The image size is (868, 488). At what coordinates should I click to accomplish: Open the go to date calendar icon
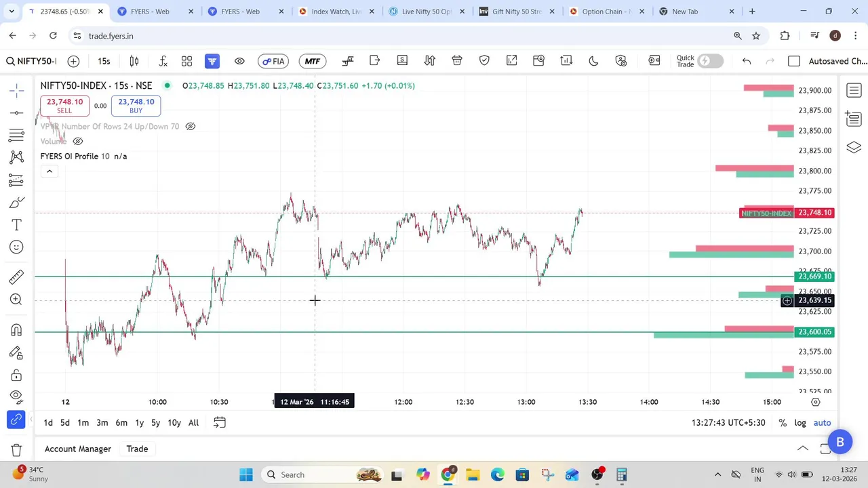tap(220, 423)
